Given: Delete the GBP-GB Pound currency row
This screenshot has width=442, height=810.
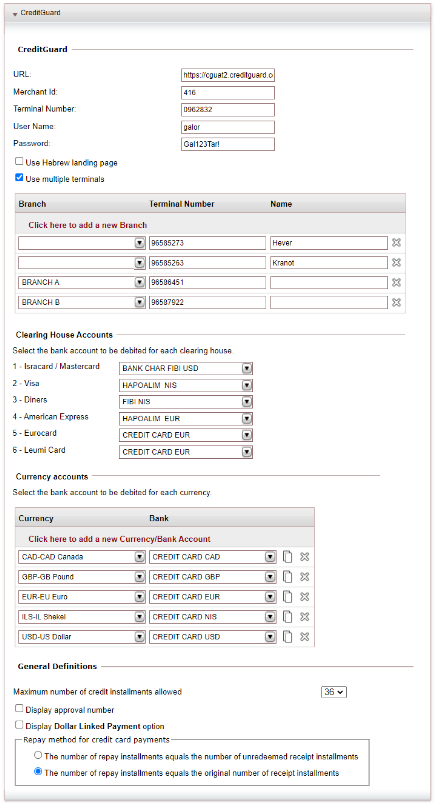Looking at the screenshot, I should coord(305,577).
